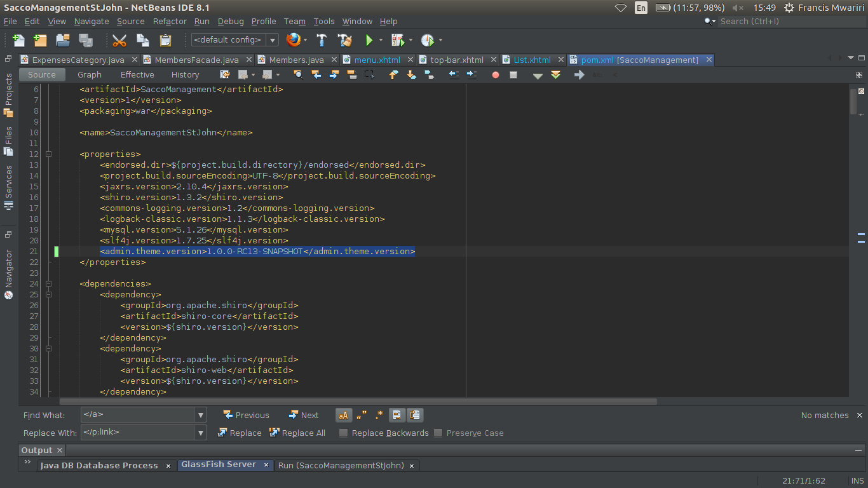Image resolution: width=868 pixels, height=488 pixels.
Task: Click the Toggle Rectangular Selection icon
Action: pos(369,74)
